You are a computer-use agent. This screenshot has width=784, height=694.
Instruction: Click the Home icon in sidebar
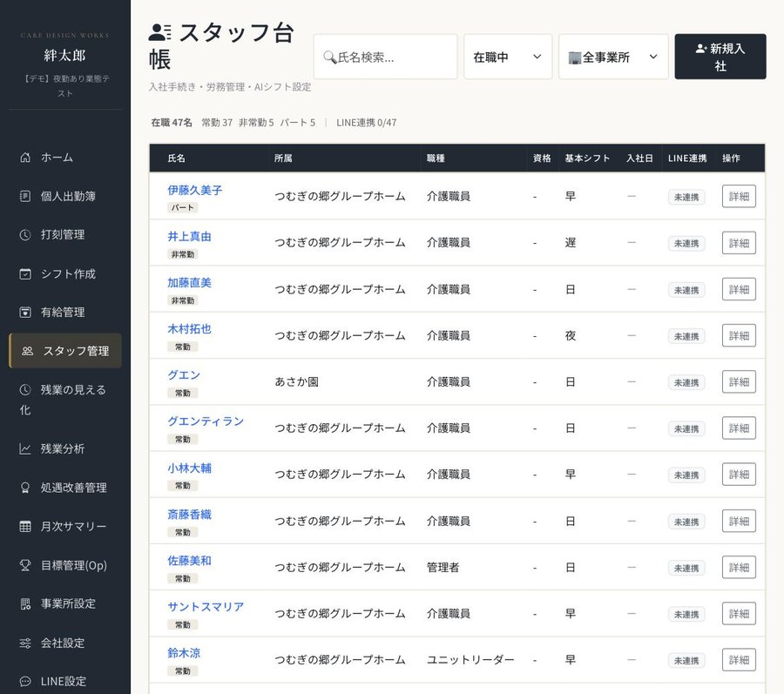(x=25, y=158)
